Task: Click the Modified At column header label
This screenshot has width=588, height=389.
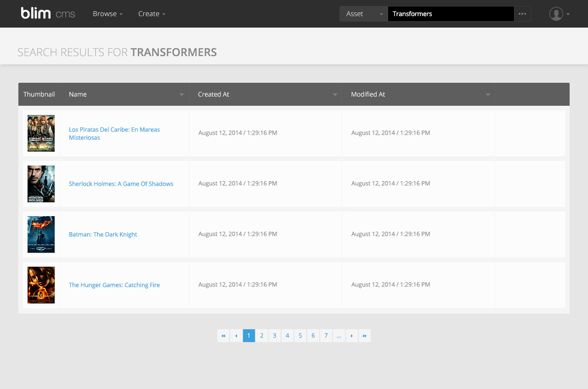Action: (368, 94)
